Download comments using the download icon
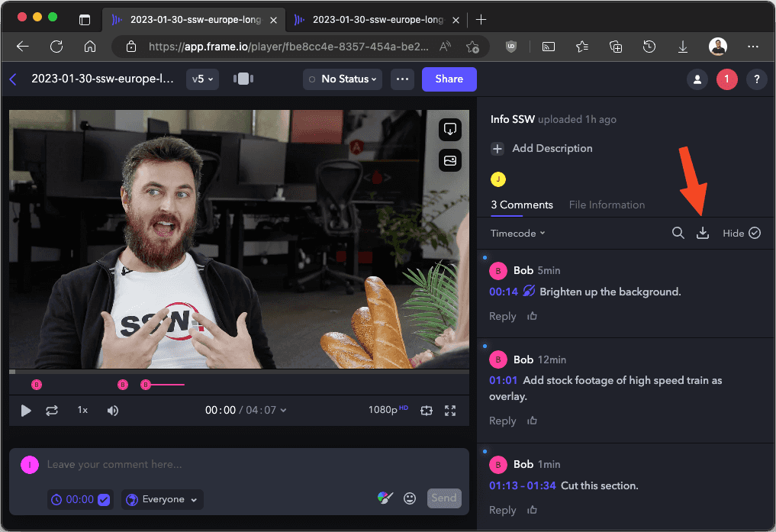776x532 pixels. pyautogui.click(x=703, y=234)
